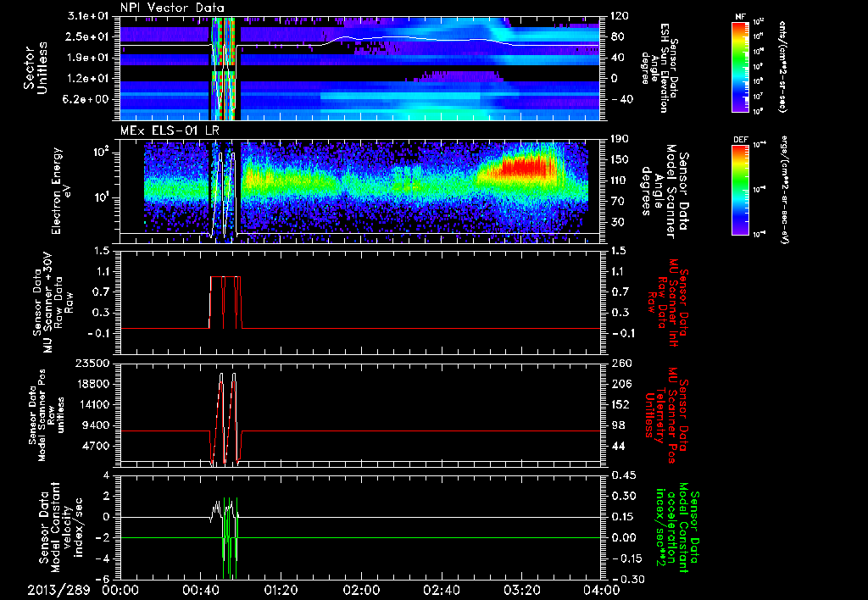Click the '260' telemetry tick value
This screenshot has width=868, height=600.
pos(620,364)
